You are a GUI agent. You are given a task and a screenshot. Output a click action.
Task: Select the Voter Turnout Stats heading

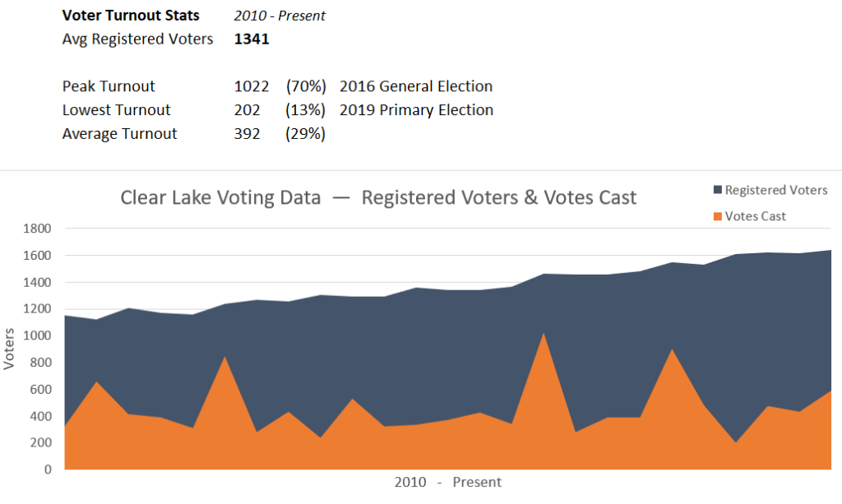pos(131,16)
